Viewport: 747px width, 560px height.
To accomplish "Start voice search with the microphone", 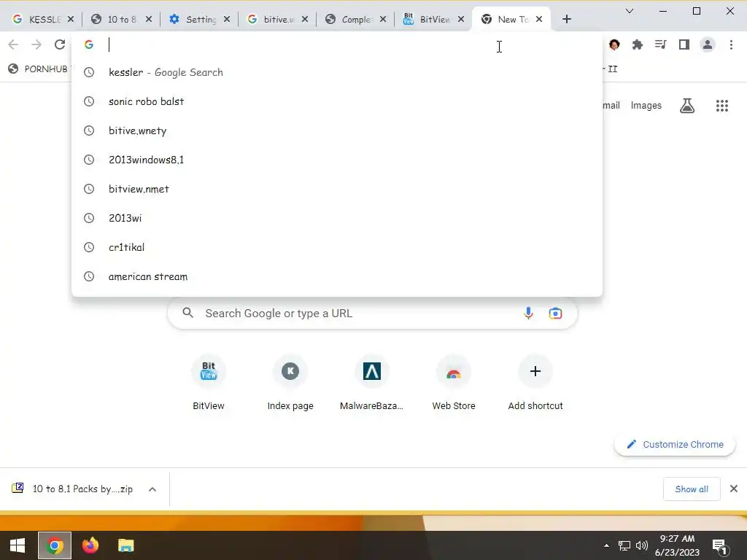I will point(528,314).
